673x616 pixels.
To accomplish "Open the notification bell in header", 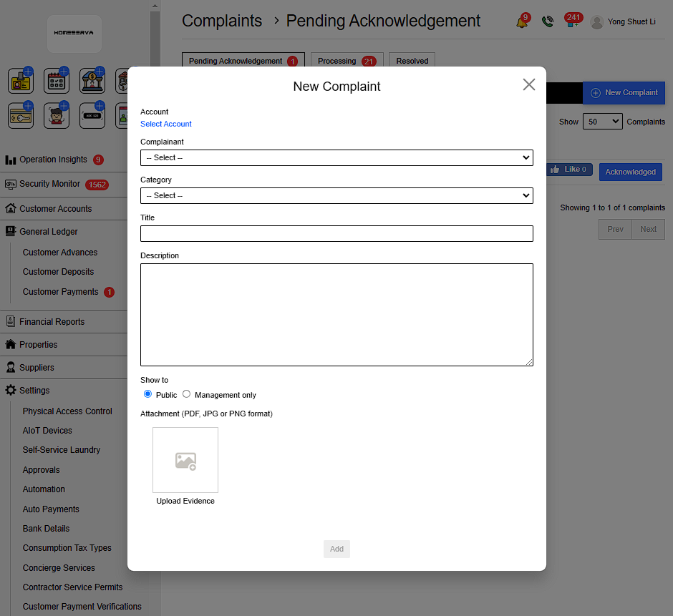I will 522,22.
